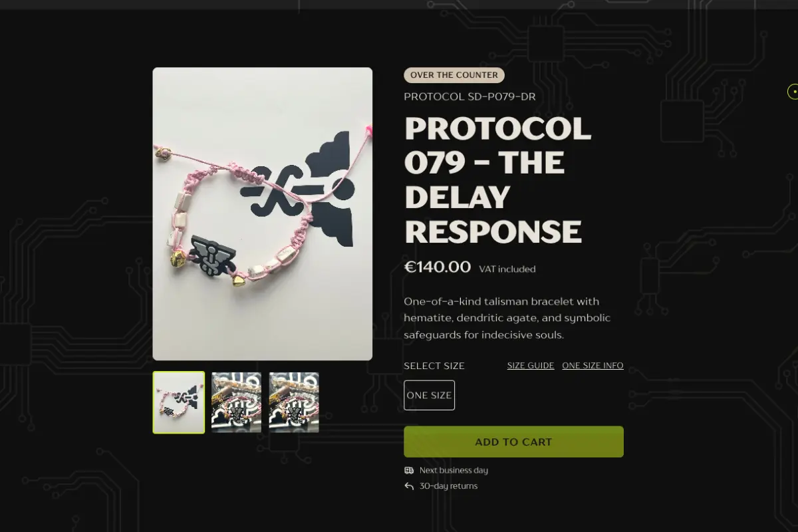Click the Next business day text
This screenshot has width=798, height=532.
pyautogui.click(x=454, y=470)
